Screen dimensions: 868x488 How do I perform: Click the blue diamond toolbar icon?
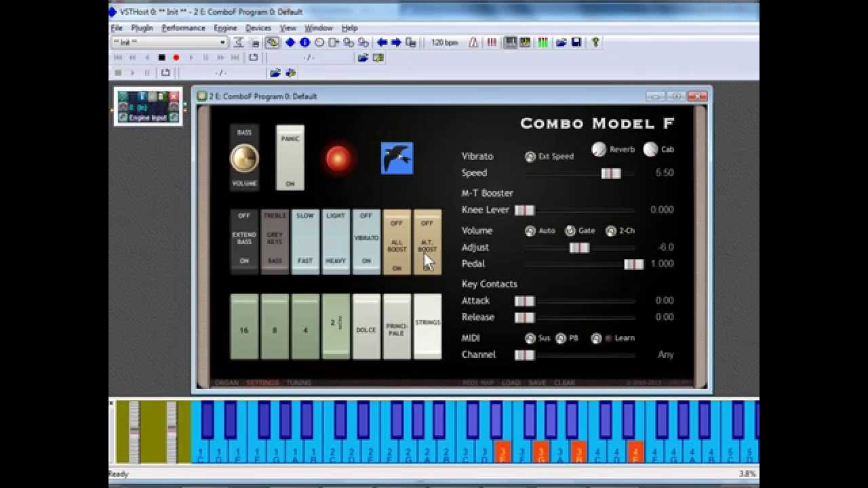pos(290,42)
